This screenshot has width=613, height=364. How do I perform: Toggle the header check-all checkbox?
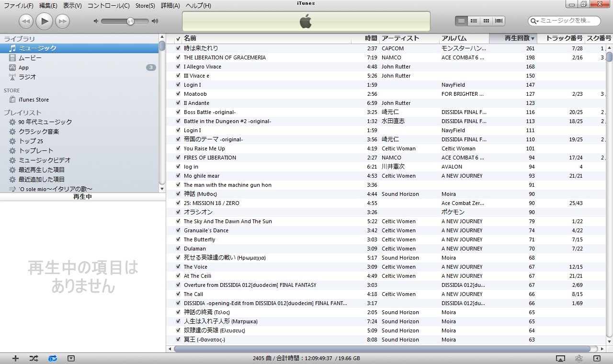178,39
